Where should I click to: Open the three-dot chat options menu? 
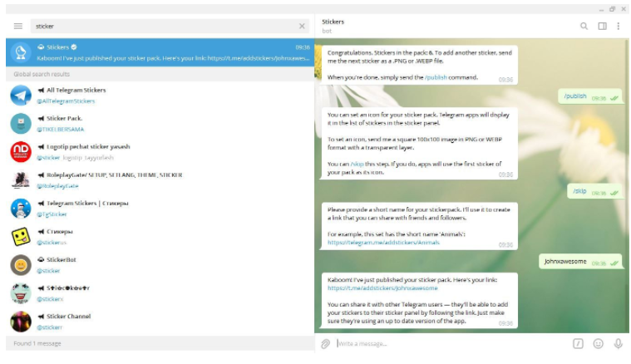[x=619, y=26]
